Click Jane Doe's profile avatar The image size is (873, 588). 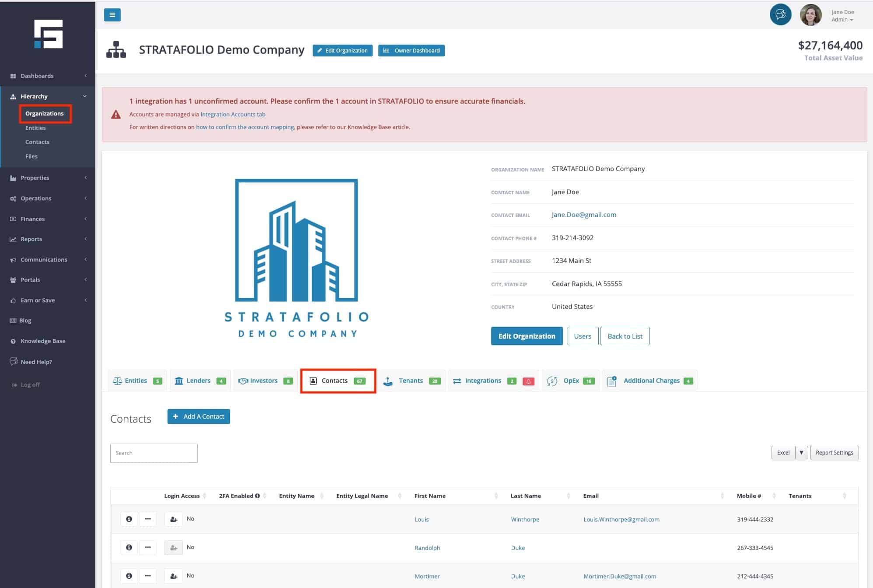(810, 15)
